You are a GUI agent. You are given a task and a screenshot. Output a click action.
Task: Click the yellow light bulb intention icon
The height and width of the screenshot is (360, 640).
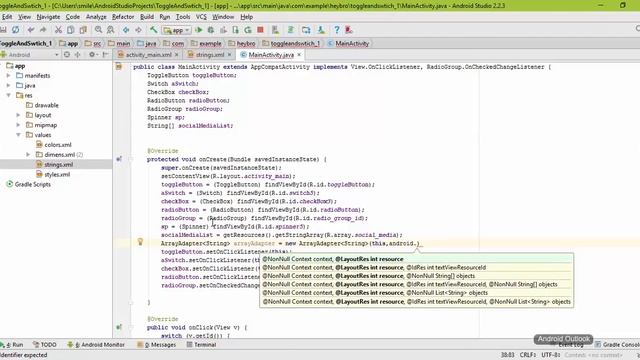coord(140,242)
